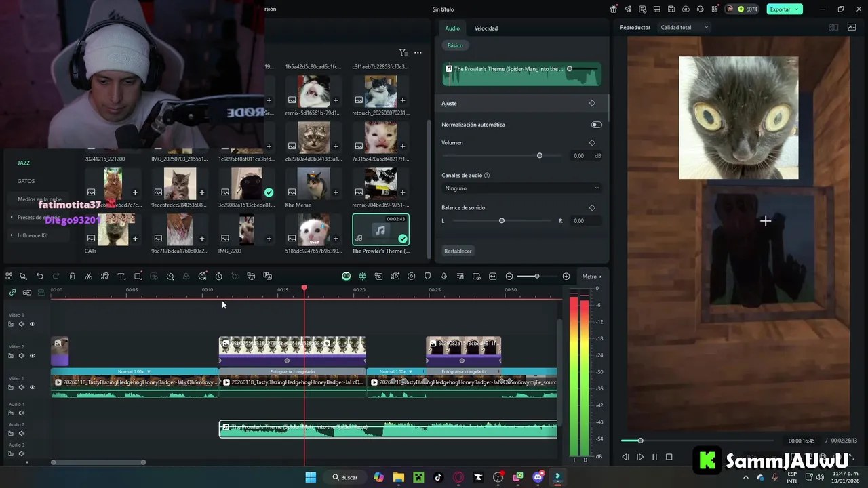Screen dimensions: 868x488
Task: Click Buscar in Windows taskbar
Action: [x=344, y=477]
